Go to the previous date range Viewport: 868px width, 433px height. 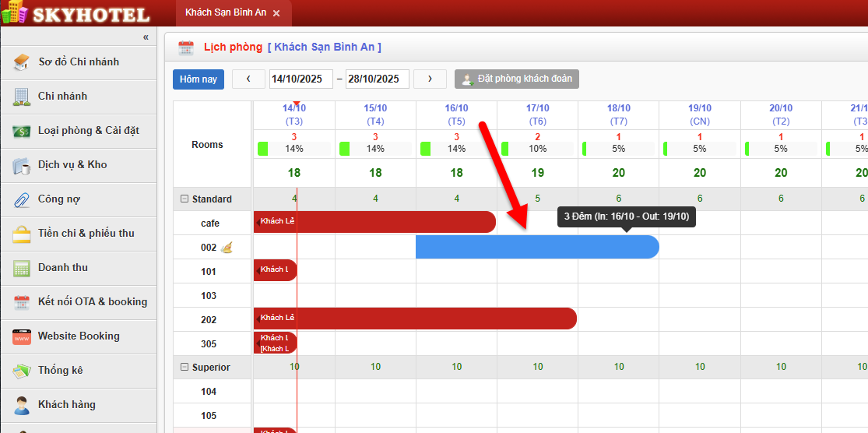coord(248,79)
